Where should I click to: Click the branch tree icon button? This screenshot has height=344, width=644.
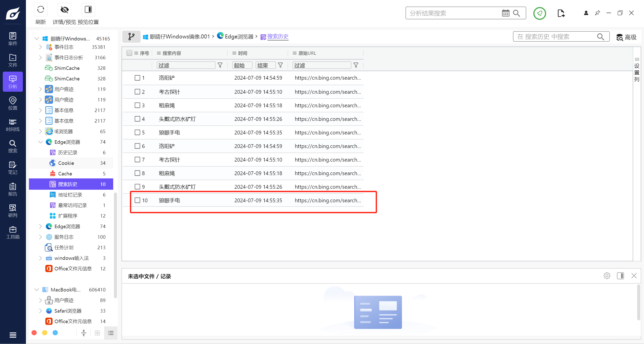tap(131, 37)
